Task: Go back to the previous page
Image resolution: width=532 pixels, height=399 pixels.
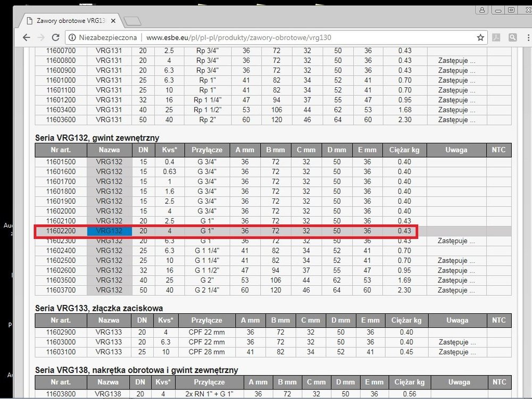Action: click(27, 37)
